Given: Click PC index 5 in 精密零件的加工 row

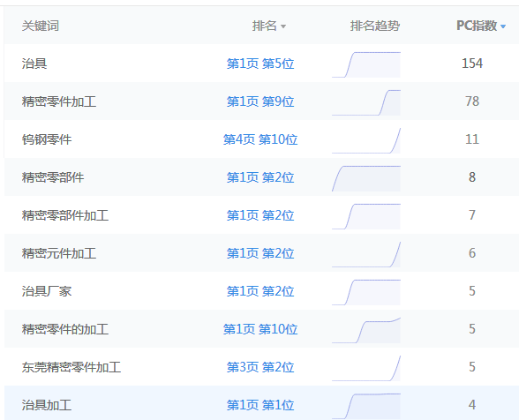Looking at the screenshot, I should tap(472, 329).
